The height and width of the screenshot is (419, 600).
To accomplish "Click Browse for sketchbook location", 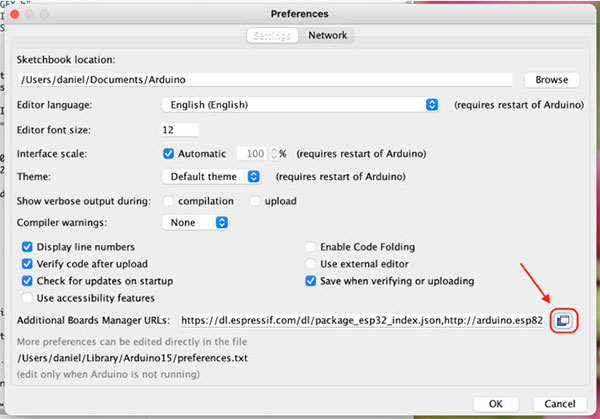I will coord(551,79).
